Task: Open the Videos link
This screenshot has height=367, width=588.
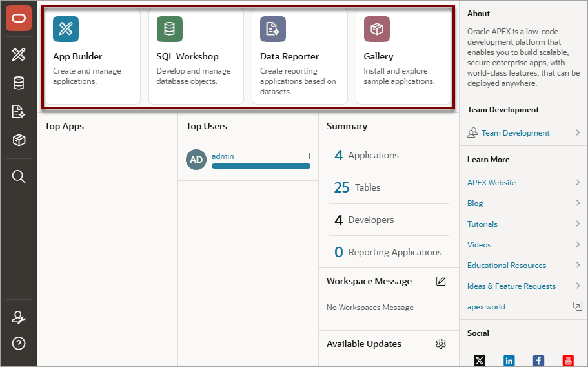Action: tap(480, 245)
